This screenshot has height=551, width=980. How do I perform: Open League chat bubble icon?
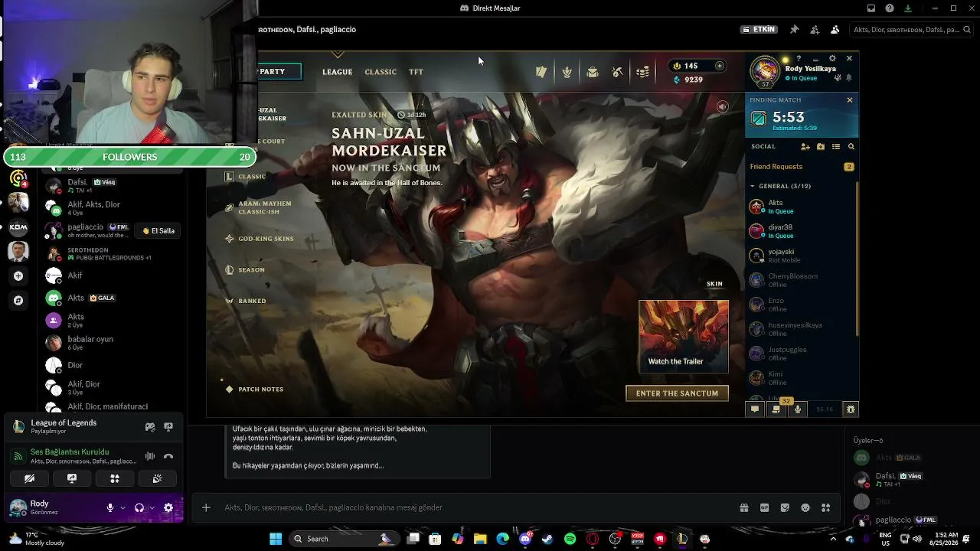[755, 409]
